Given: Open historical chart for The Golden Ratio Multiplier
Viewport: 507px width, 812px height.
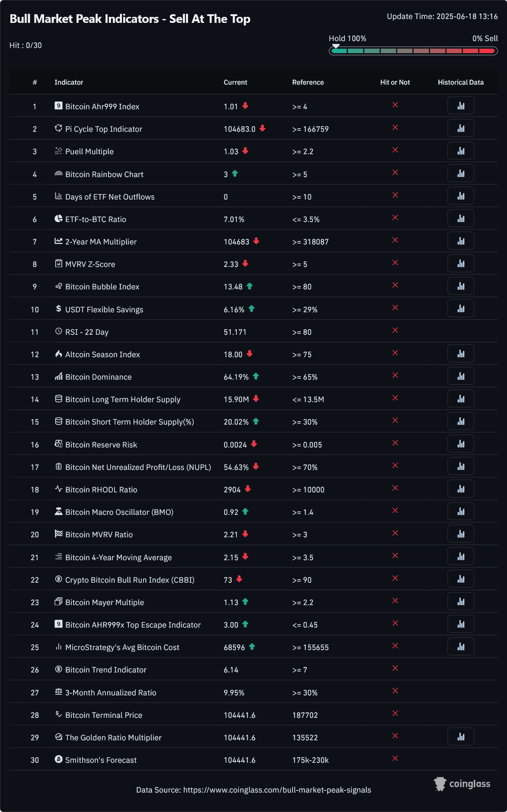Looking at the screenshot, I should point(461,737).
